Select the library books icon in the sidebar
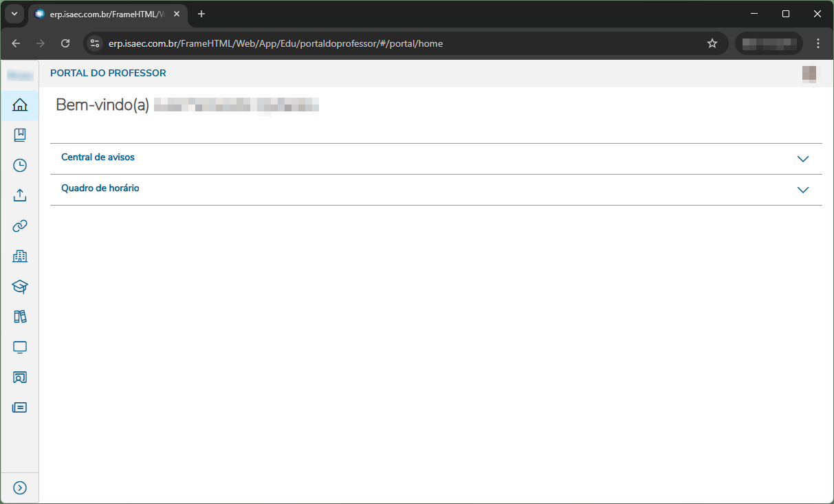This screenshot has height=504, width=834. (19, 316)
